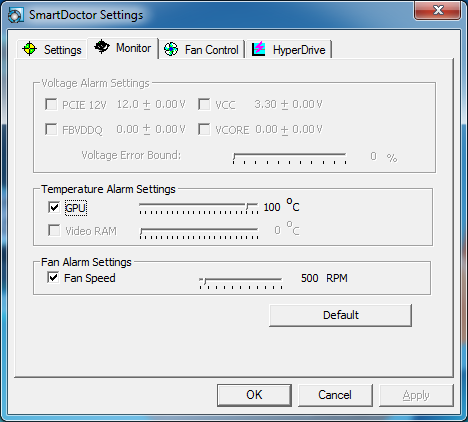
Task: Confirm with the OK button
Action: click(254, 395)
